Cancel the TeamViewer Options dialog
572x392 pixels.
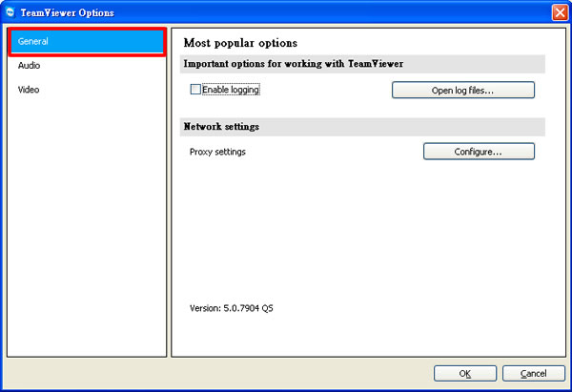[x=533, y=373]
